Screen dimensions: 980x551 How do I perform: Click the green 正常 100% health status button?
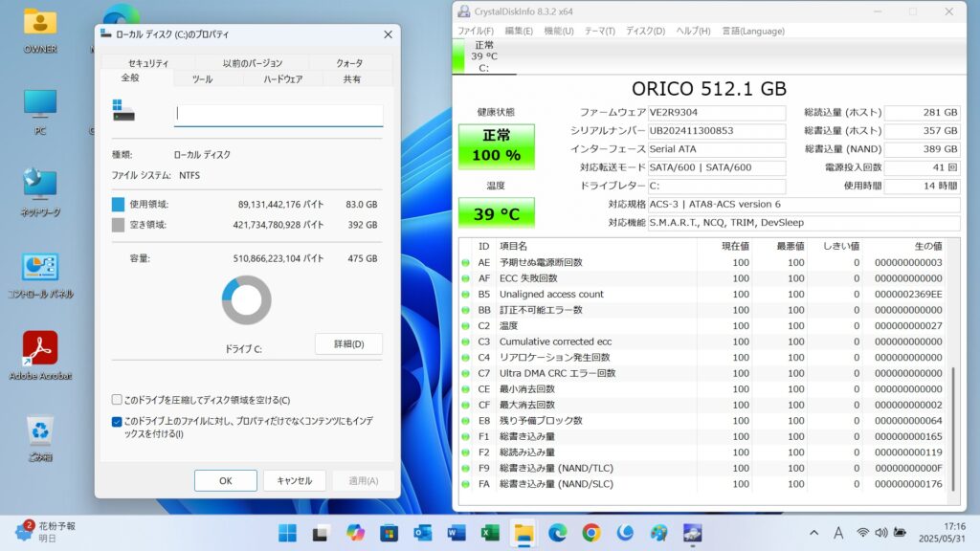(496, 146)
